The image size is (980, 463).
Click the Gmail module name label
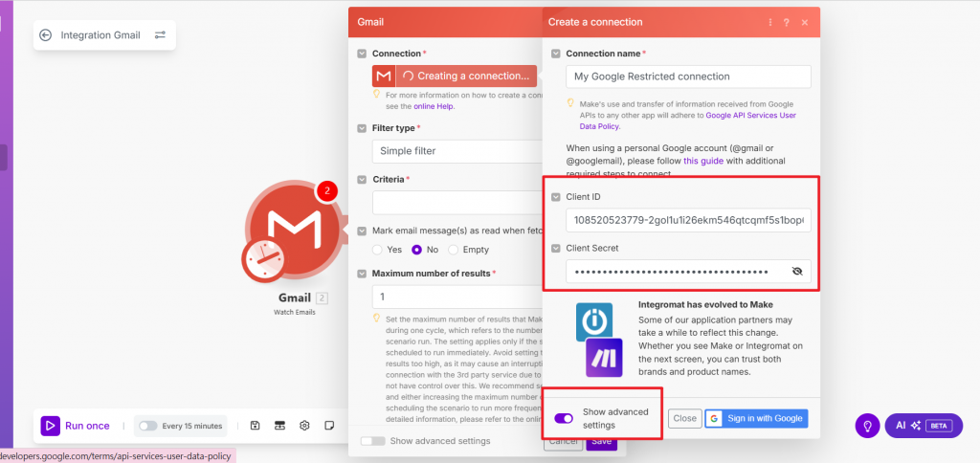point(295,298)
